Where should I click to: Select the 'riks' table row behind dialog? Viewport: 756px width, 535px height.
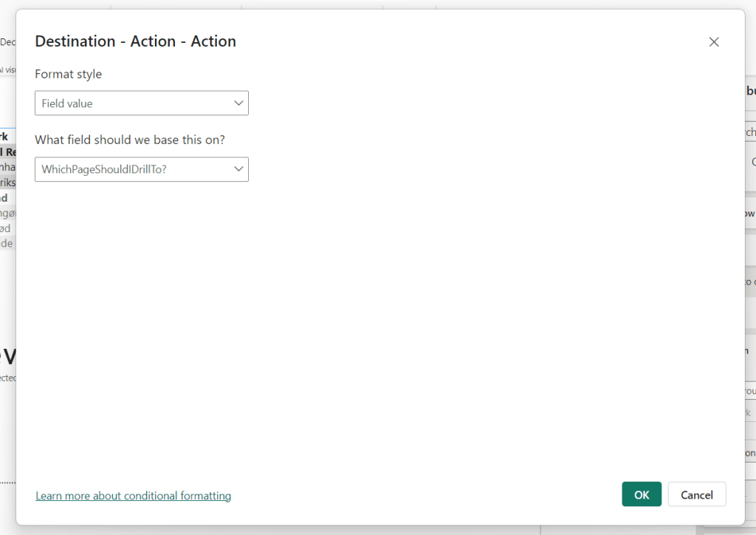7,183
